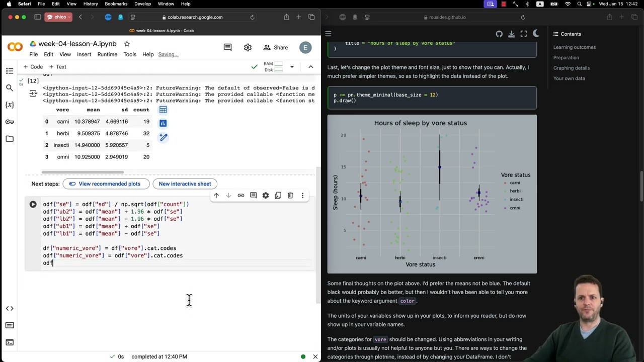Image resolution: width=644 pixels, height=362 pixels.
Task: Open Wi-Fi menu bar icon
Action: 568,4
